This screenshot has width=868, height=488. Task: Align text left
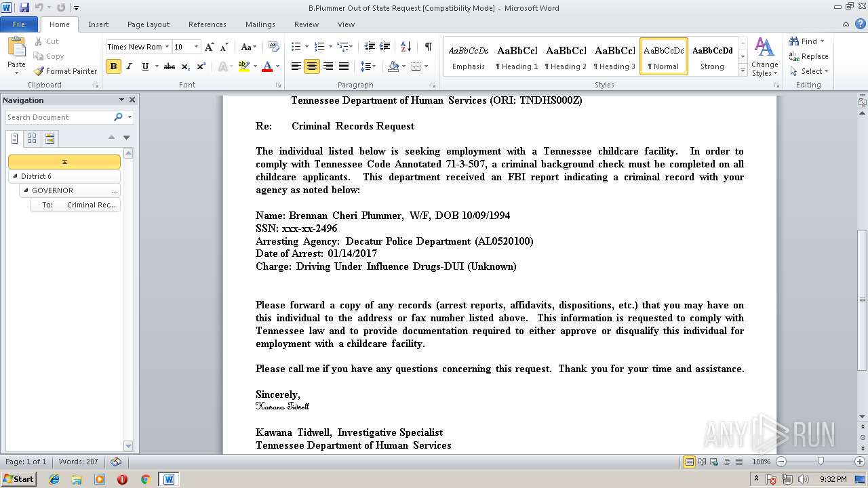point(296,66)
